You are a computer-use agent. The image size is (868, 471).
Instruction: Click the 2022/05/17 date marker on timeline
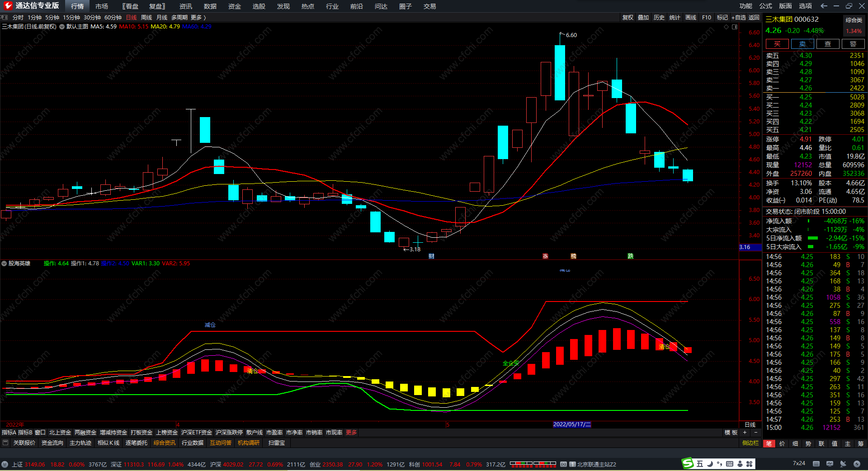coord(572,424)
